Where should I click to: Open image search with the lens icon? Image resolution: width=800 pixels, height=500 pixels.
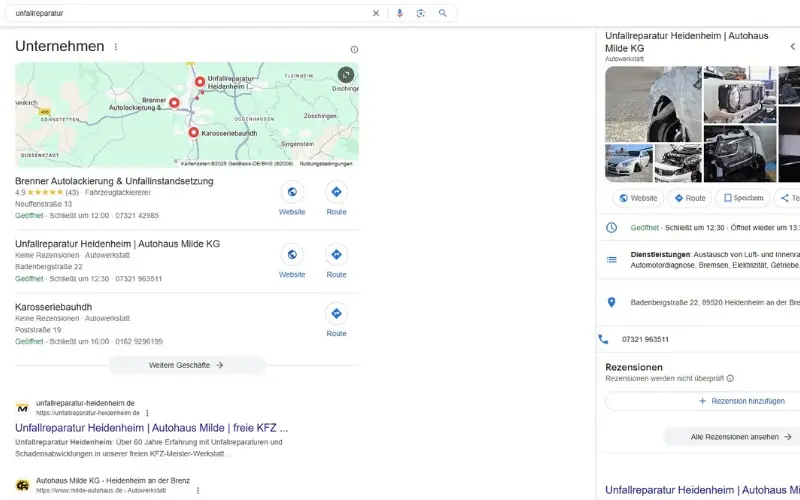point(420,13)
